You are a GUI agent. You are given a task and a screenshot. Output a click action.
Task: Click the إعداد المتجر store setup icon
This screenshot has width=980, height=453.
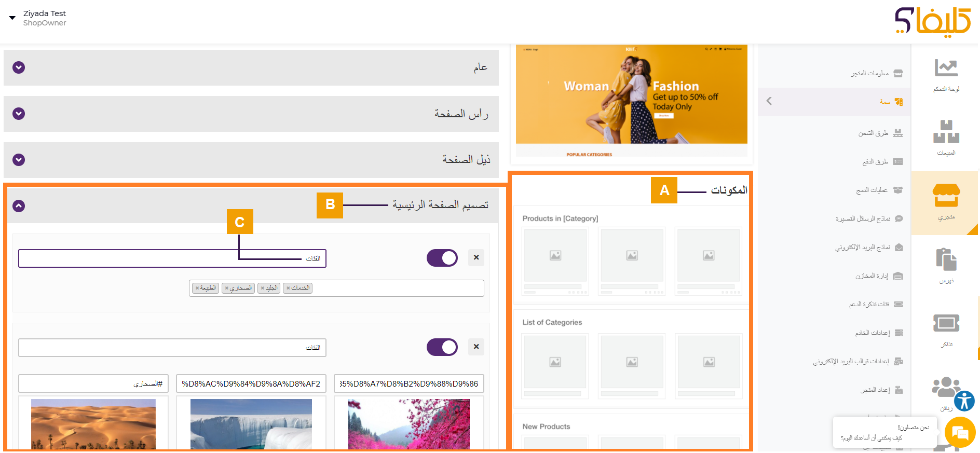[x=899, y=390]
